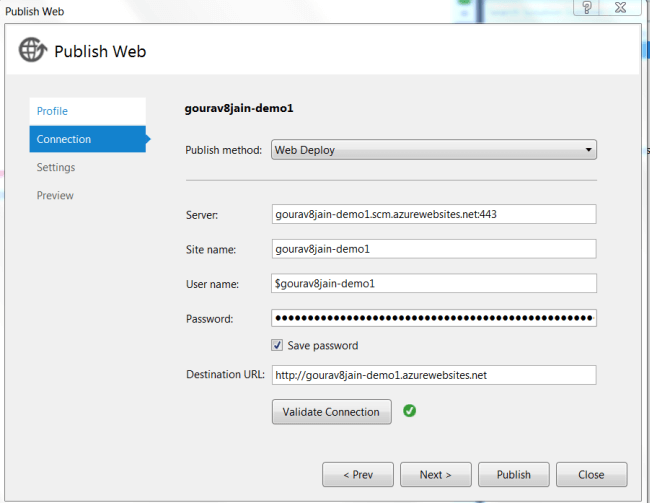
Task: Click the gourav8jain-demo1 profile heading
Action: tap(239, 109)
